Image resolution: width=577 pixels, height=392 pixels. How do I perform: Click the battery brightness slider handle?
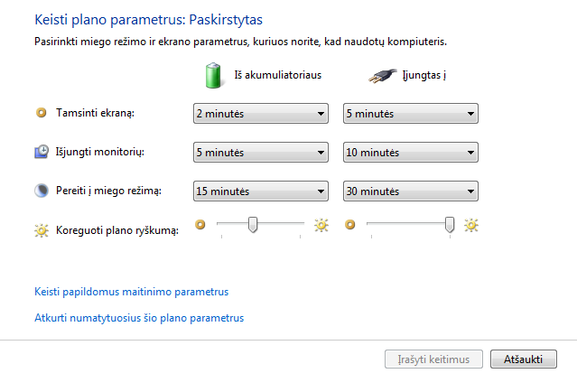click(253, 225)
